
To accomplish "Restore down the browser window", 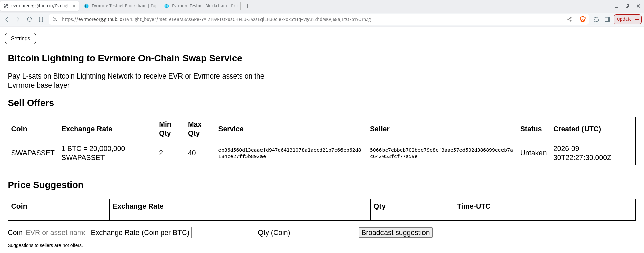I will tap(627, 6).
